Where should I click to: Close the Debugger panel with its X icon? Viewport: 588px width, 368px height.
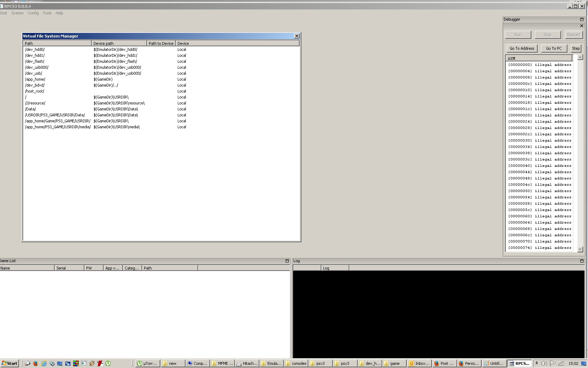coord(582,26)
